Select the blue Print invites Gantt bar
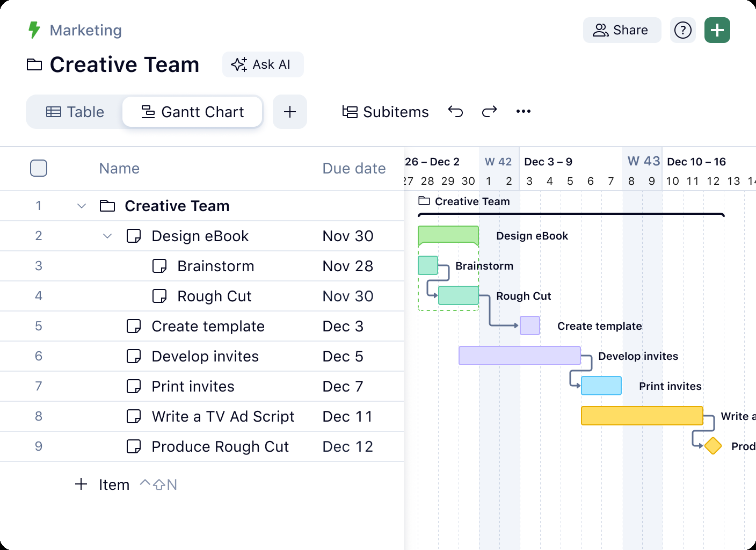The height and width of the screenshot is (550, 756). click(x=601, y=386)
